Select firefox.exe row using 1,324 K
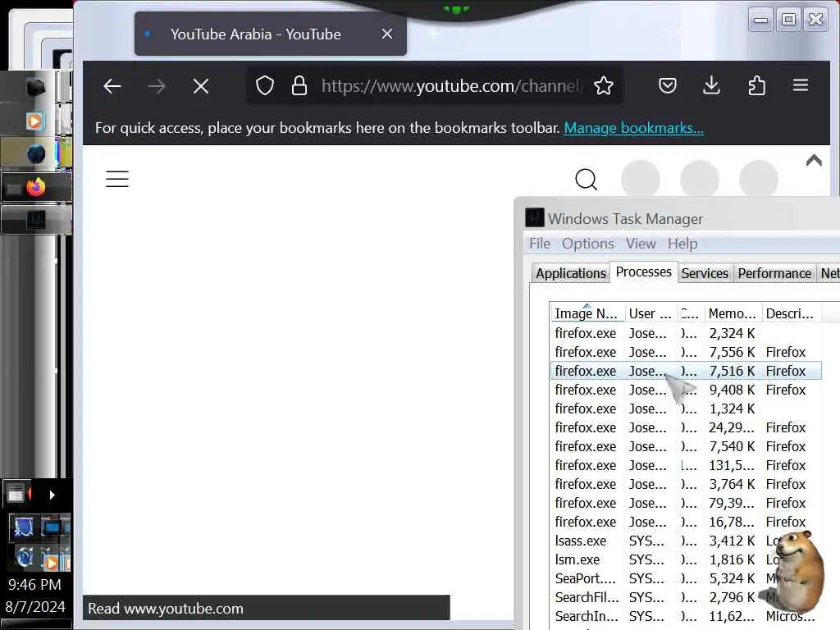The image size is (840, 630). [x=686, y=409]
